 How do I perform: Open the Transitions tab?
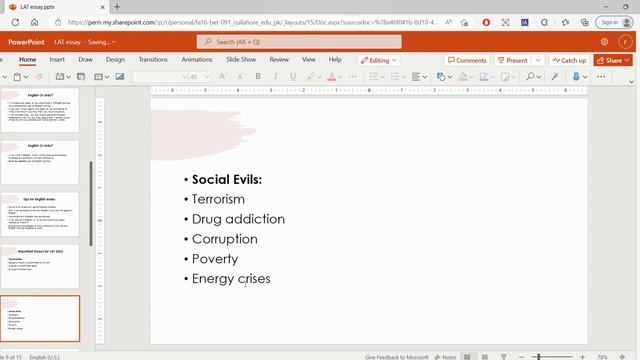[153, 60]
